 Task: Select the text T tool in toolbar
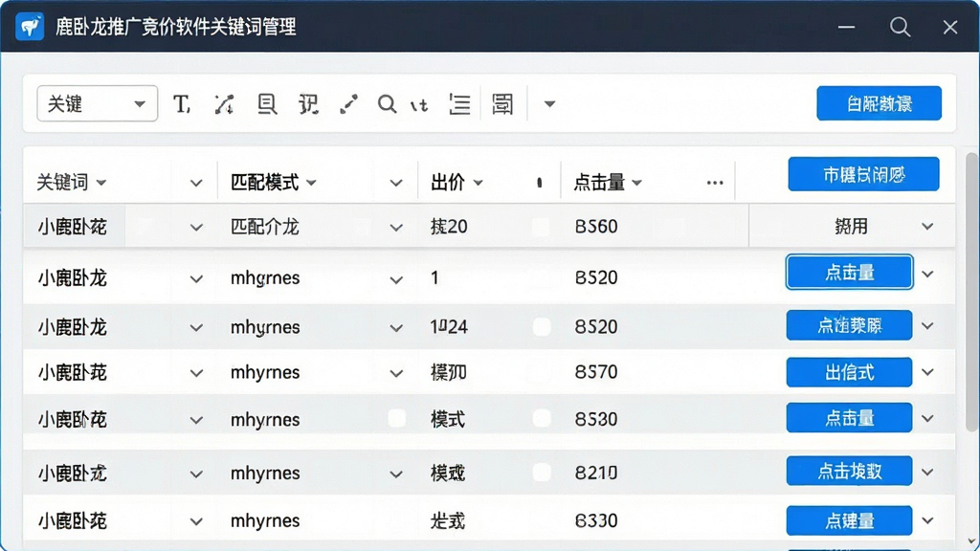click(181, 104)
